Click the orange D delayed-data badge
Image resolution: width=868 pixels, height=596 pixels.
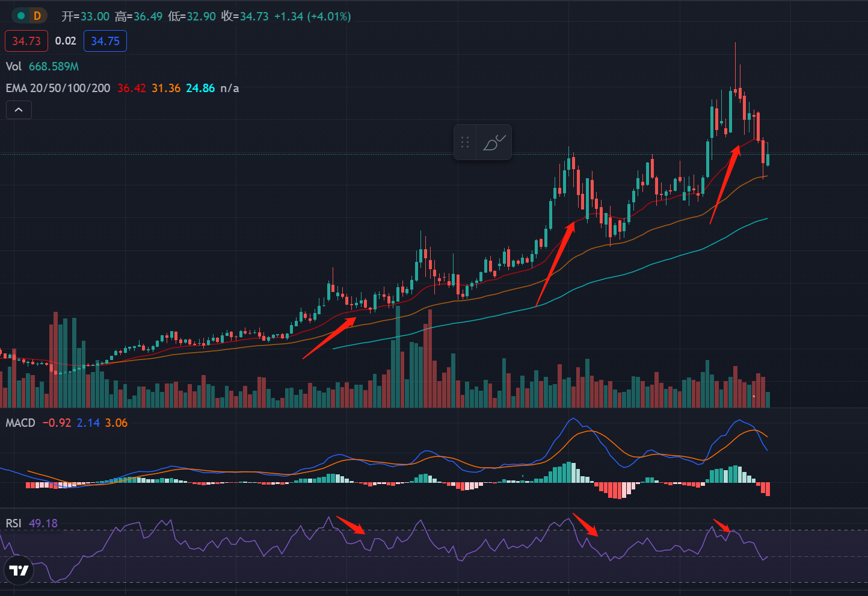pos(37,16)
